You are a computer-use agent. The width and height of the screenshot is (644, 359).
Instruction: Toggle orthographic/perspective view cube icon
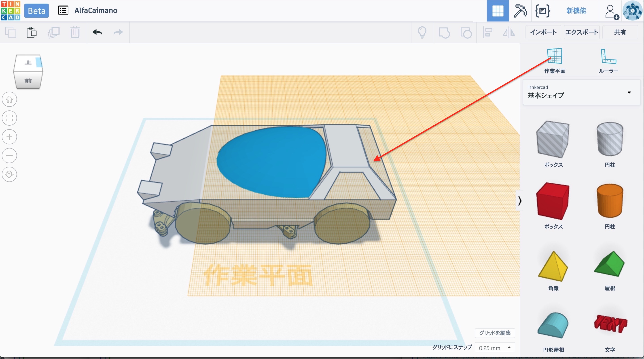[x=9, y=174]
